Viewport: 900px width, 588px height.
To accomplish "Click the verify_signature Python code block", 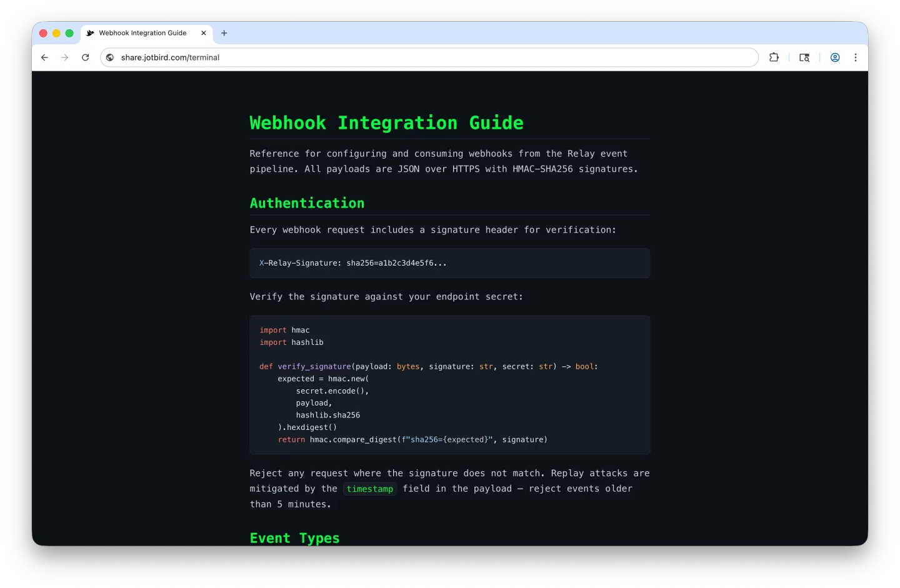I will [449, 384].
